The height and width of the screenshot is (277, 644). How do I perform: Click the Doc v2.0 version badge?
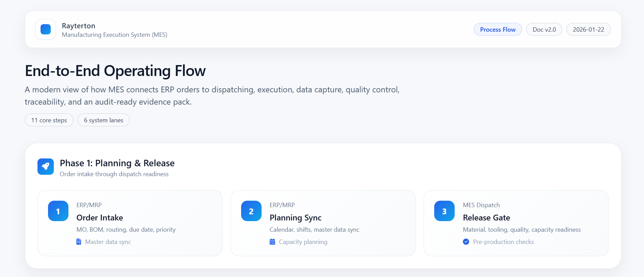(544, 30)
